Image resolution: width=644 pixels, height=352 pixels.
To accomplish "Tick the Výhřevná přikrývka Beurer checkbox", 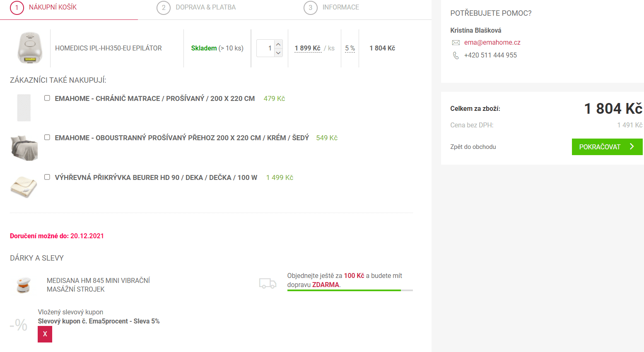I will click(x=47, y=177).
